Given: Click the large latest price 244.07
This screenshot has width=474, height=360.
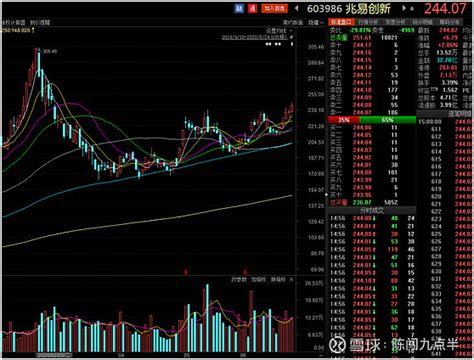Looking at the screenshot, I should click(445, 9).
